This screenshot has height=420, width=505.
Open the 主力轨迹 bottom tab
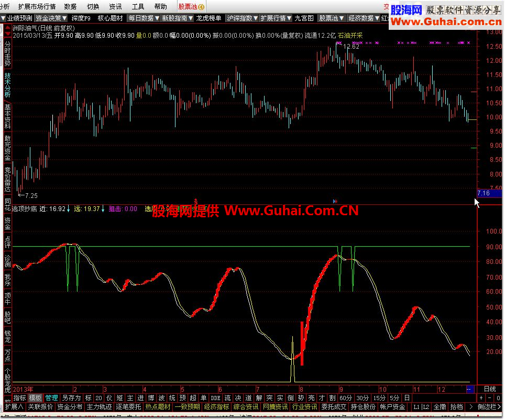tap(99, 407)
